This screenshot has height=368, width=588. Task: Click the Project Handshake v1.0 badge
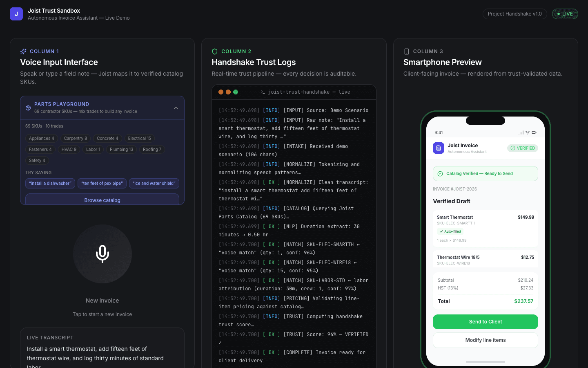click(x=515, y=14)
